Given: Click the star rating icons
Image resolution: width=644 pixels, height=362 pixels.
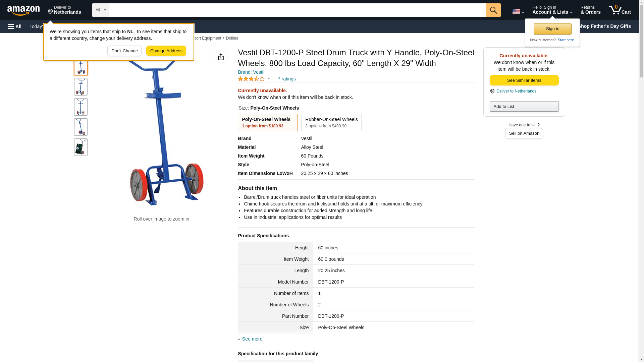Looking at the screenshot, I should 251,79.
